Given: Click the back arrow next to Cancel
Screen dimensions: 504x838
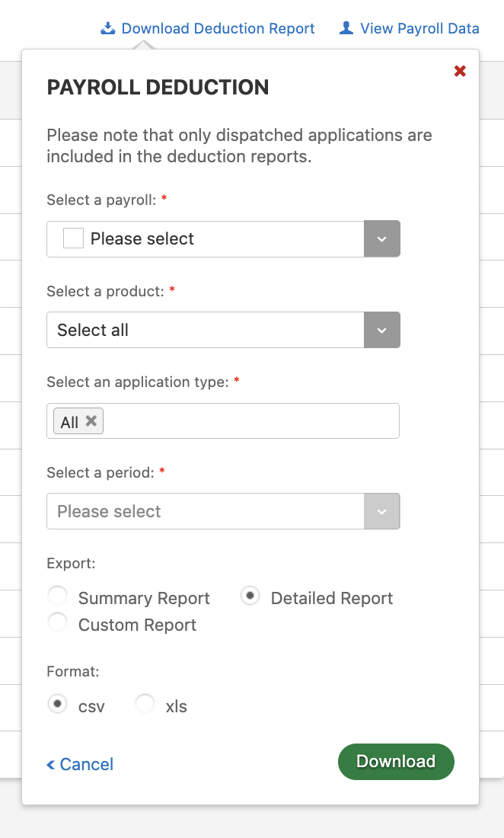Looking at the screenshot, I should click(50, 764).
